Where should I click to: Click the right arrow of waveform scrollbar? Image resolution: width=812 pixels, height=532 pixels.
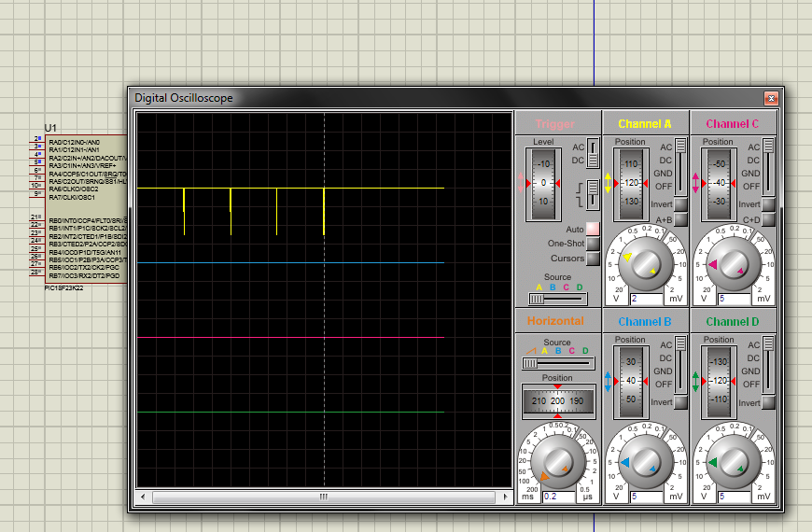click(505, 497)
